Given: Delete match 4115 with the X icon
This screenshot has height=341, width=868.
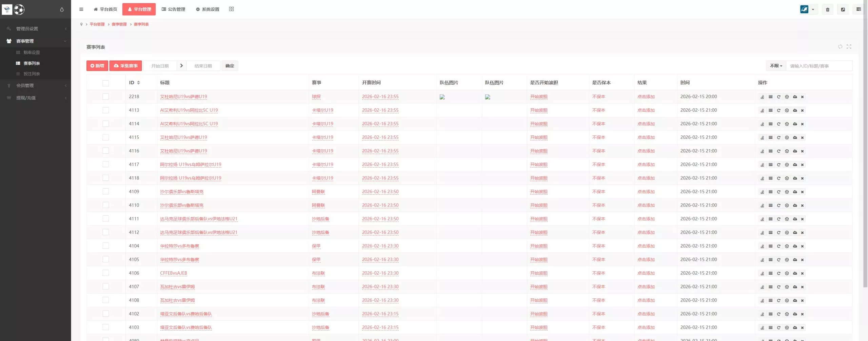Looking at the screenshot, I should [802, 137].
